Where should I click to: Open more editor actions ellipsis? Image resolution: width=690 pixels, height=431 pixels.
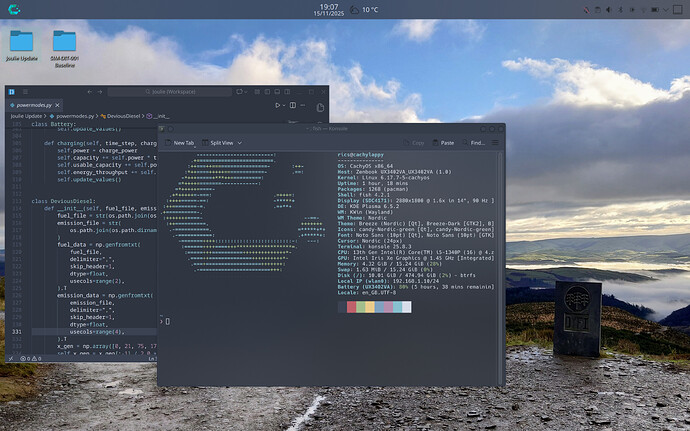[303, 105]
